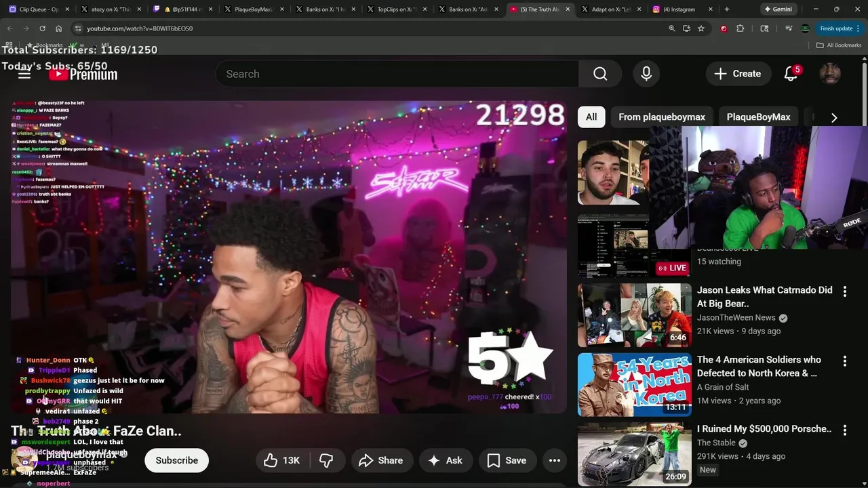
Task: Save the video to a playlist
Action: (x=507, y=460)
